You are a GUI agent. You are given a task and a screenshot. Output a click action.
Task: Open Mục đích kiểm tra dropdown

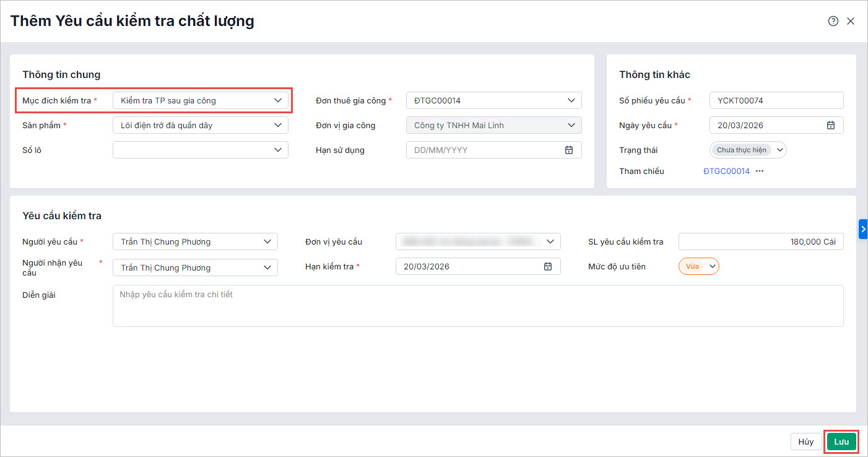201,100
